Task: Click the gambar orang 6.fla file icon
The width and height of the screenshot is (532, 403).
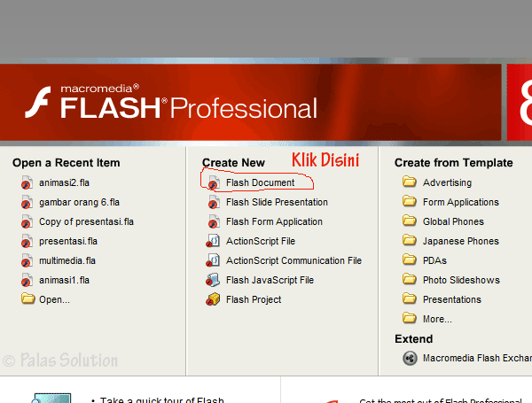Action: pos(27,202)
